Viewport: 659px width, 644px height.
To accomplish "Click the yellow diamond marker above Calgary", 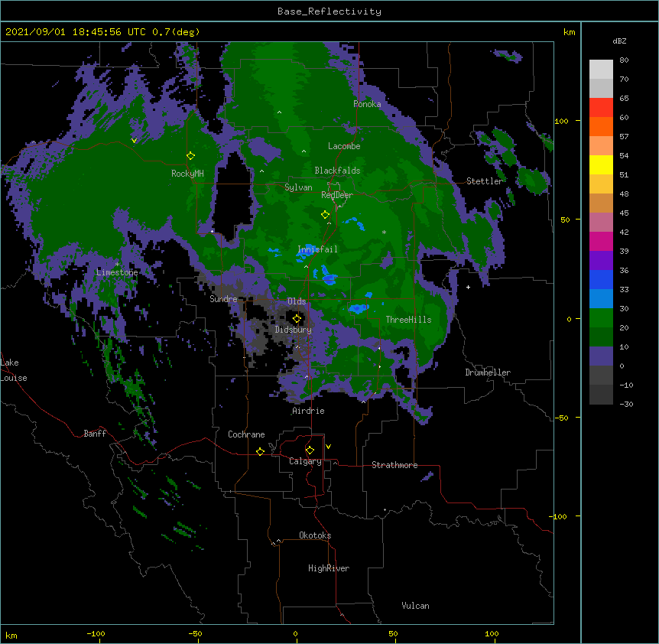I will [310, 450].
